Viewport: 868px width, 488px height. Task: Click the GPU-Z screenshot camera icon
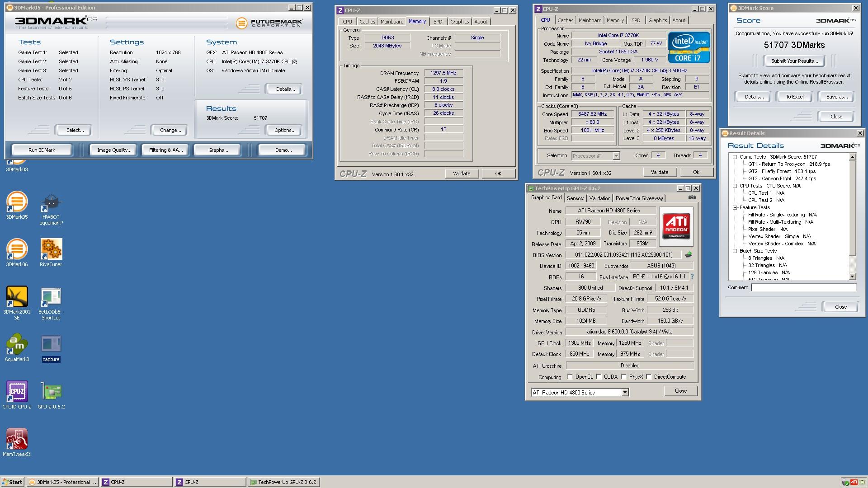(x=692, y=197)
